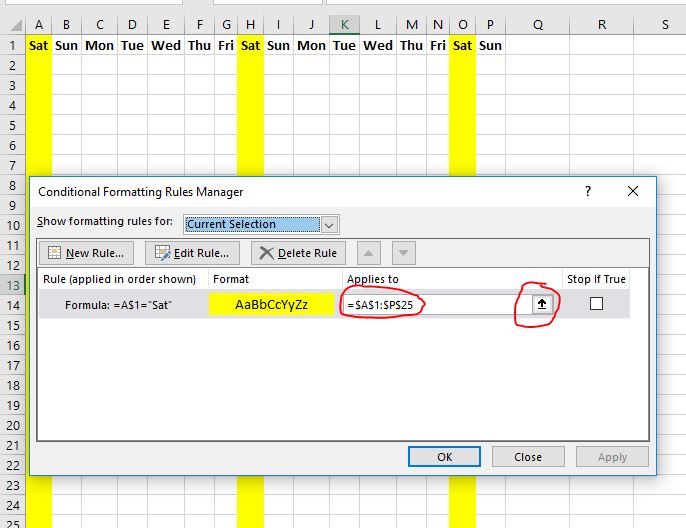The width and height of the screenshot is (686, 528).
Task: Collapse dialog via range selector arrow
Action: pyautogui.click(x=542, y=304)
